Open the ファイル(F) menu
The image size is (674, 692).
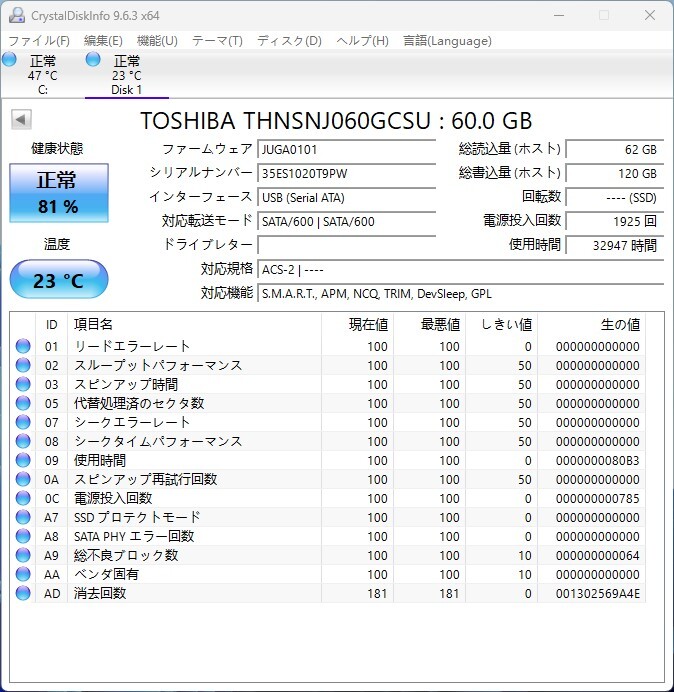tap(39, 41)
